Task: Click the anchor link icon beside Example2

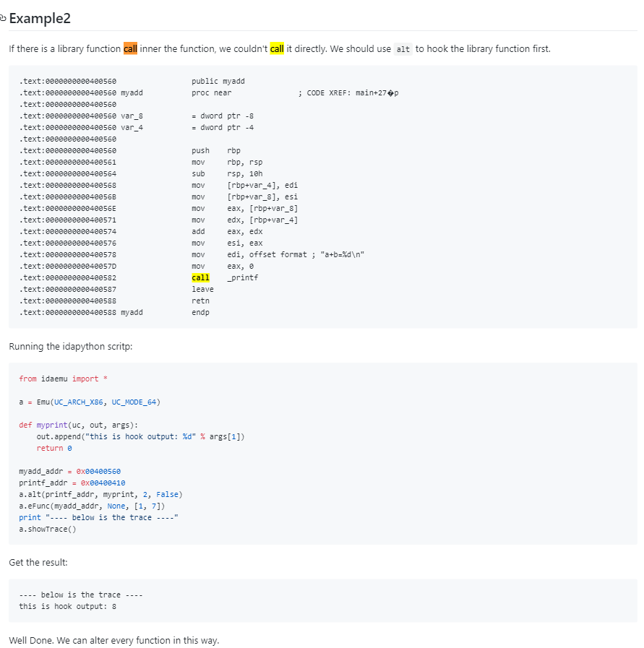Action: 3,18
